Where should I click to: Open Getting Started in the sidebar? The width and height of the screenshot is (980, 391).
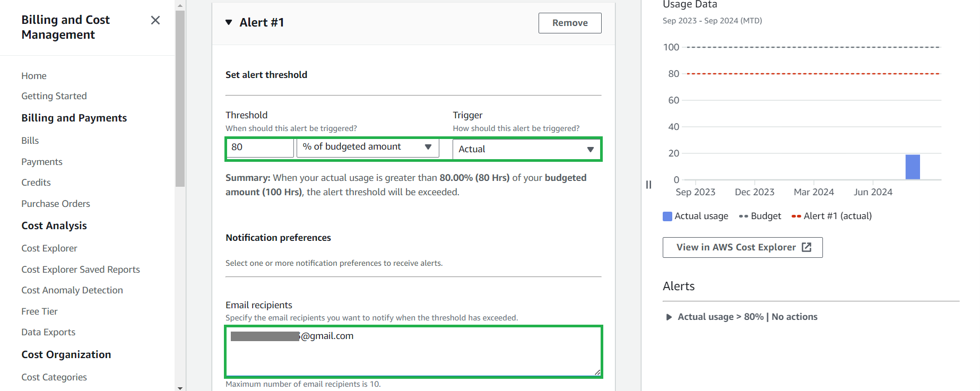[x=54, y=96]
